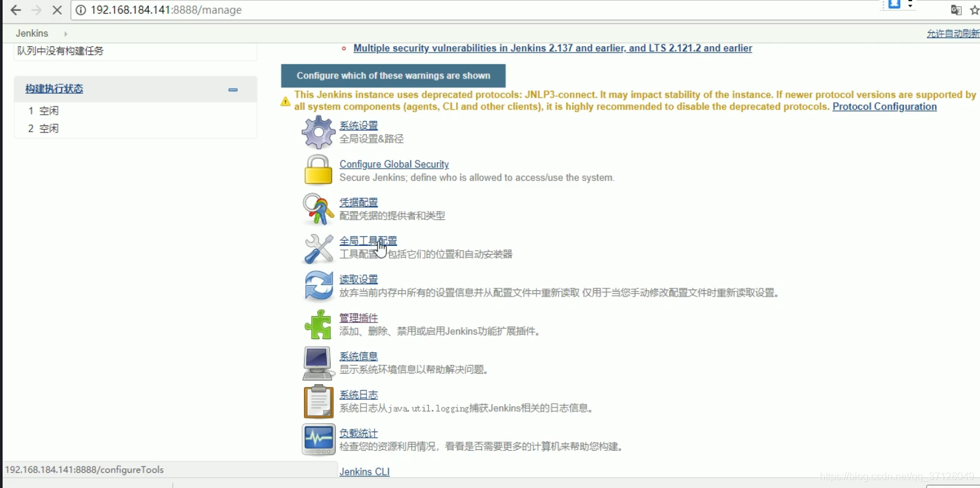This screenshot has width=980, height=488.
Task: Open the Jenkins CLI link
Action: pyautogui.click(x=364, y=472)
